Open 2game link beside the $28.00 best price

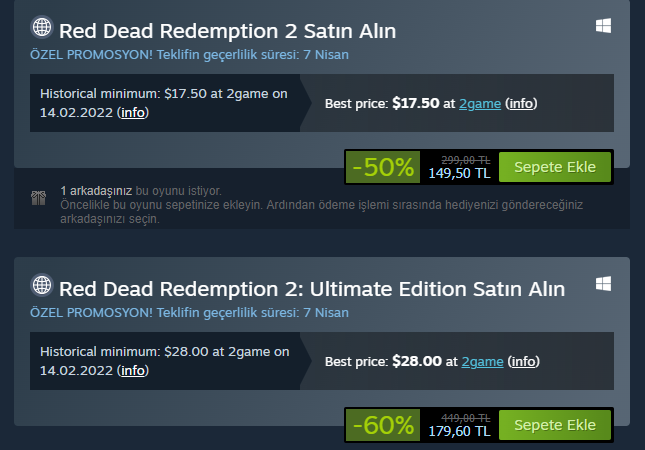[480, 361]
